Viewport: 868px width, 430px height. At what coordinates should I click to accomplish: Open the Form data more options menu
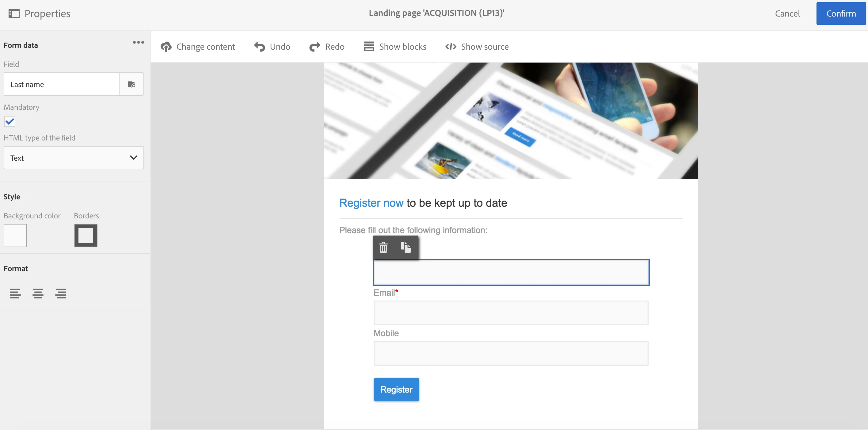[x=138, y=43]
